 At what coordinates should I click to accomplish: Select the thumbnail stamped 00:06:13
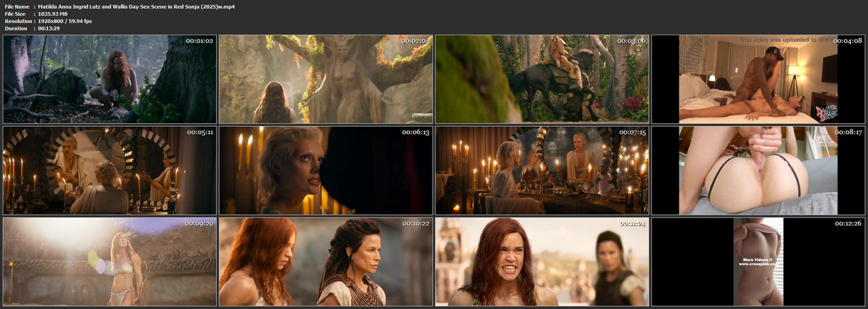click(325, 170)
